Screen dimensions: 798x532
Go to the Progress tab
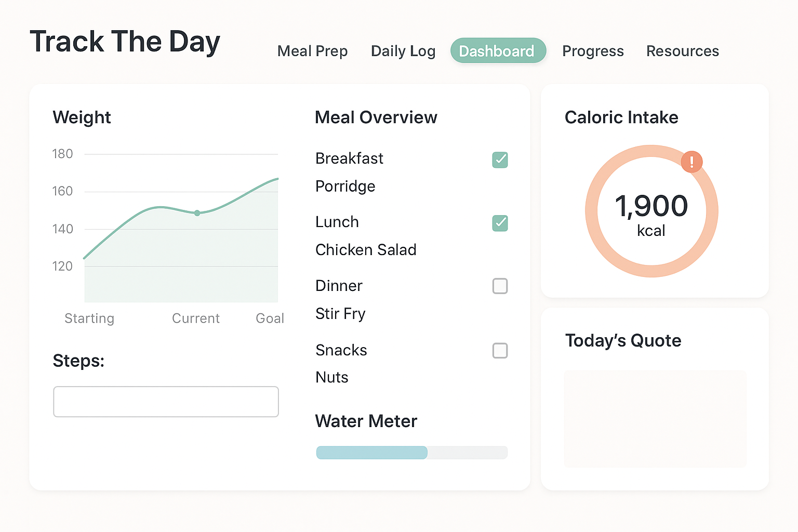coord(593,51)
